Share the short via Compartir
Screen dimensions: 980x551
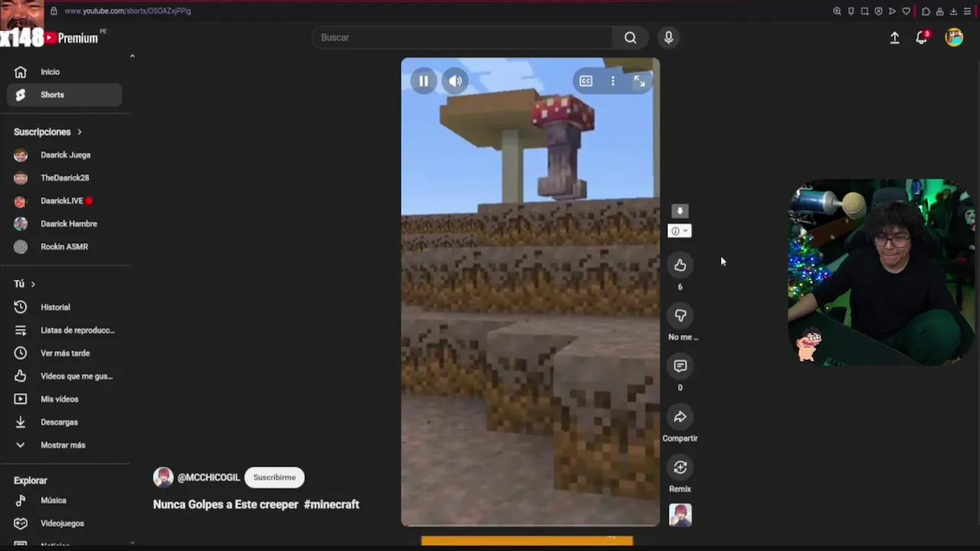(680, 417)
